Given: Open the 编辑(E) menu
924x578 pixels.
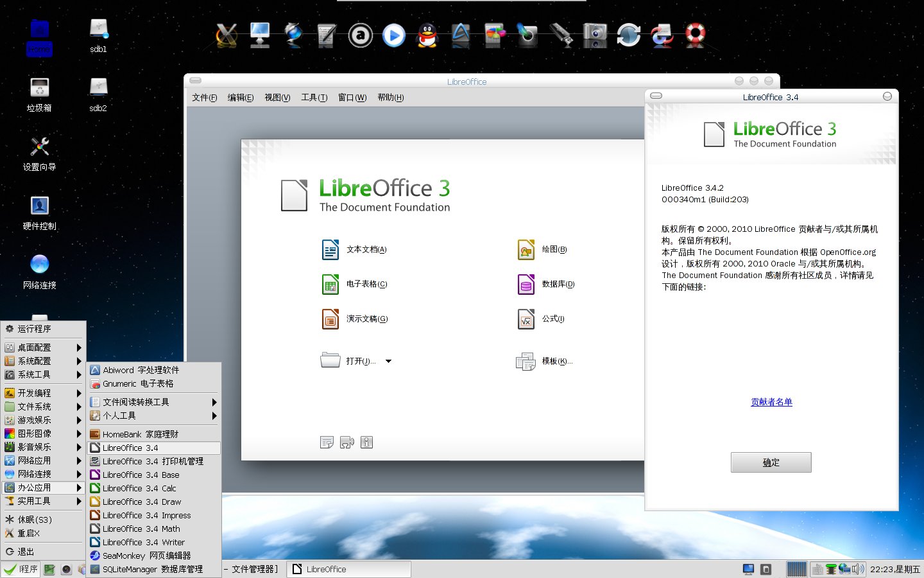Looking at the screenshot, I should point(241,98).
